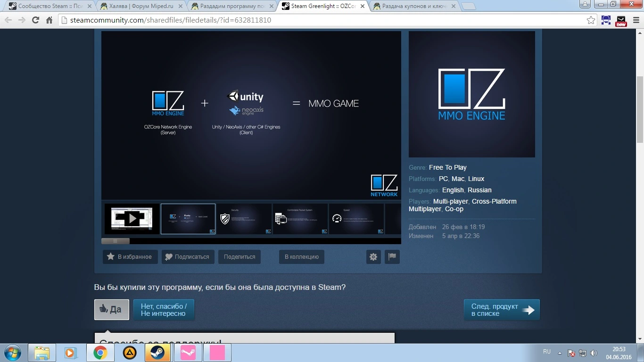The height and width of the screenshot is (362, 644).
Task: Open Action Center flag tray icon
Action: pyautogui.click(x=571, y=353)
